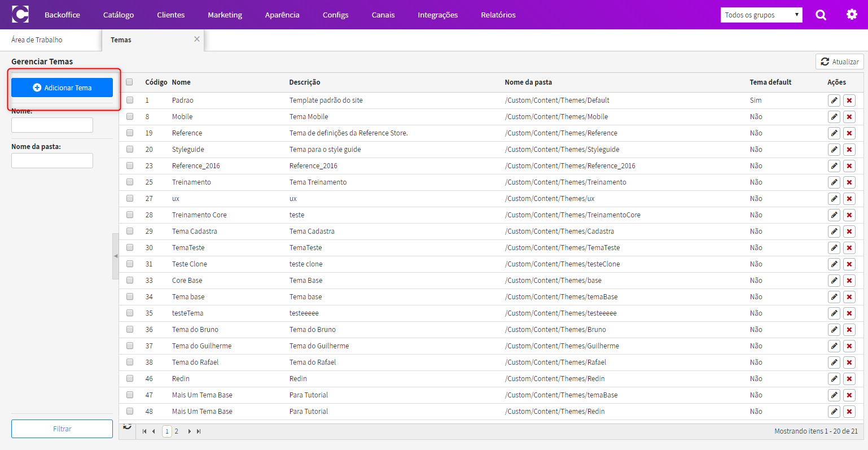This screenshot has height=450, width=868.
Task: Select checkbox for Reference row
Action: [x=130, y=133]
